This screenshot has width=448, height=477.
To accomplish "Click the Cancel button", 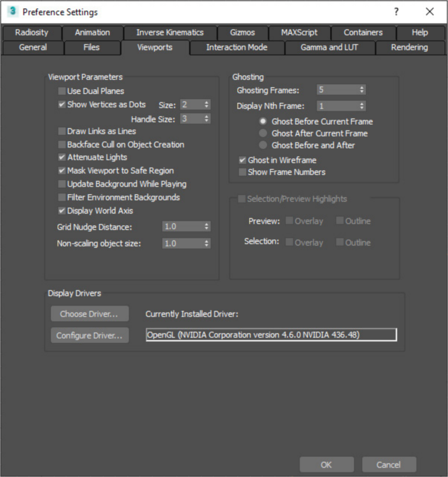I will (389, 465).
